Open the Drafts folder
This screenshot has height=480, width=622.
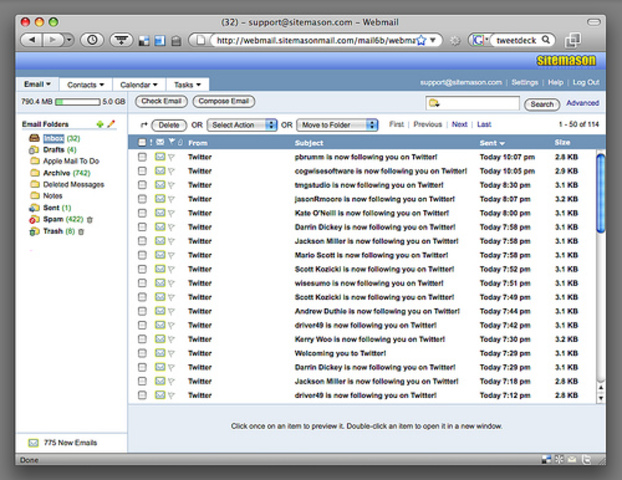[x=53, y=150]
